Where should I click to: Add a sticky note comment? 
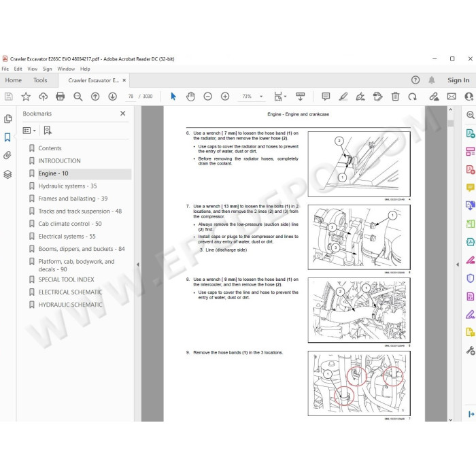coord(326,97)
